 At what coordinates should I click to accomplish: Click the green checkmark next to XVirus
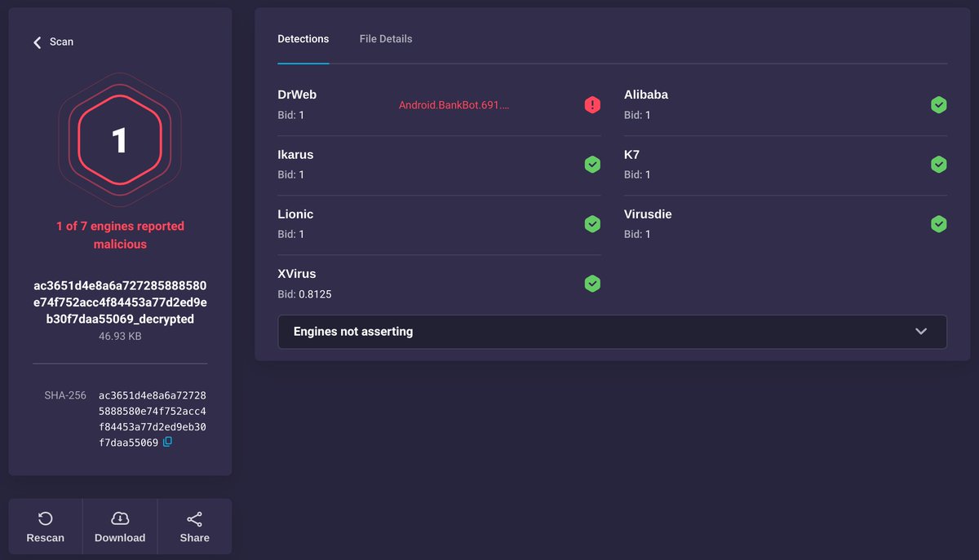point(592,283)
